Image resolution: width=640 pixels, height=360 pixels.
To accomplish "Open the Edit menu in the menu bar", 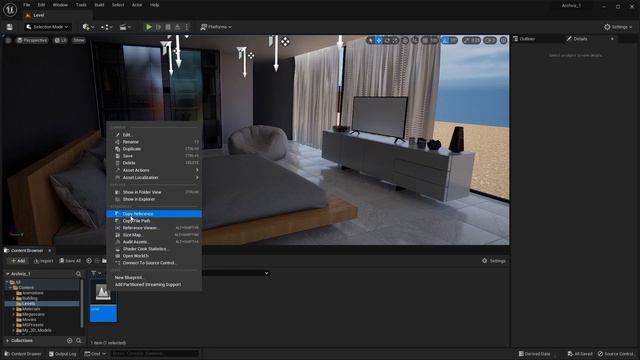I will (x=41, y=5).
